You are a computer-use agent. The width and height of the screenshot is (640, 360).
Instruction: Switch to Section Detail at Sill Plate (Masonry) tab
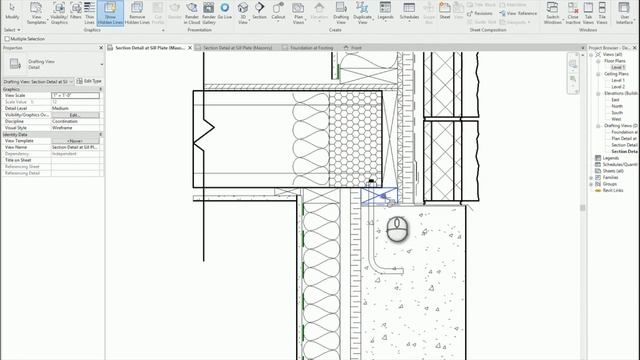click(237, 48)
